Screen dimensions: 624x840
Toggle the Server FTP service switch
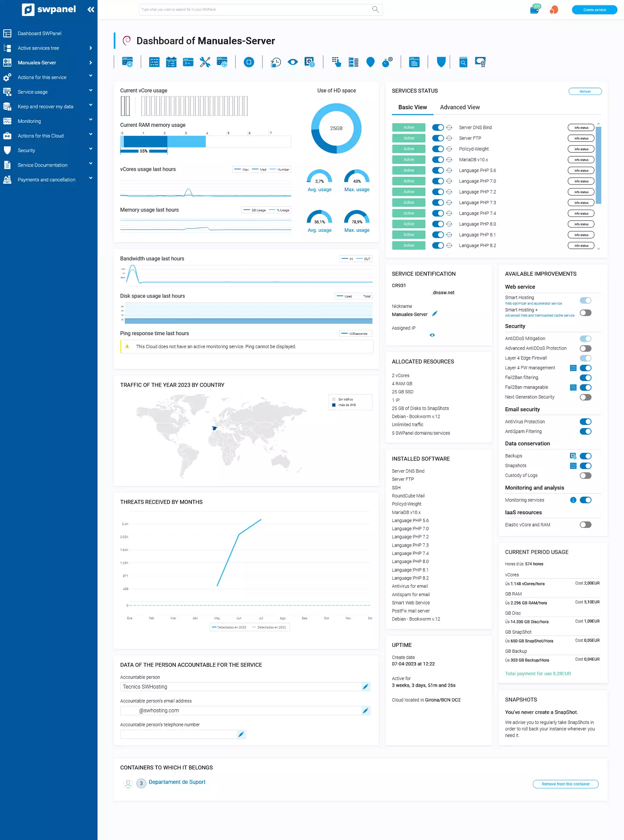pos(438,138)
